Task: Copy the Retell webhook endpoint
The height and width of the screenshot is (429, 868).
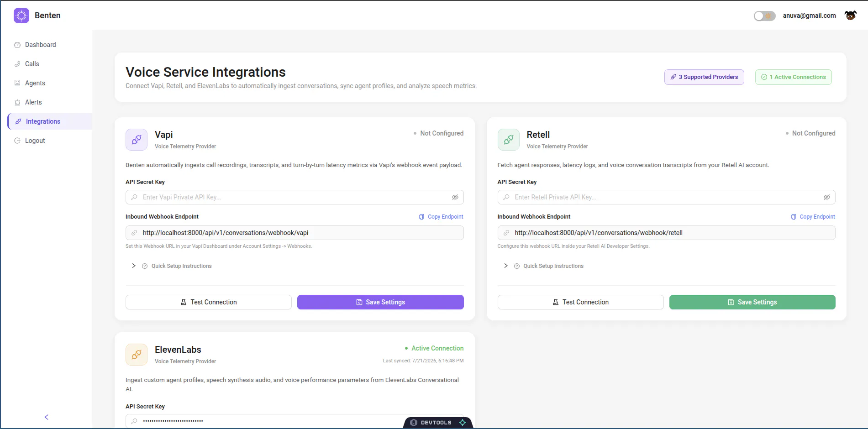Action: (813, 217)
